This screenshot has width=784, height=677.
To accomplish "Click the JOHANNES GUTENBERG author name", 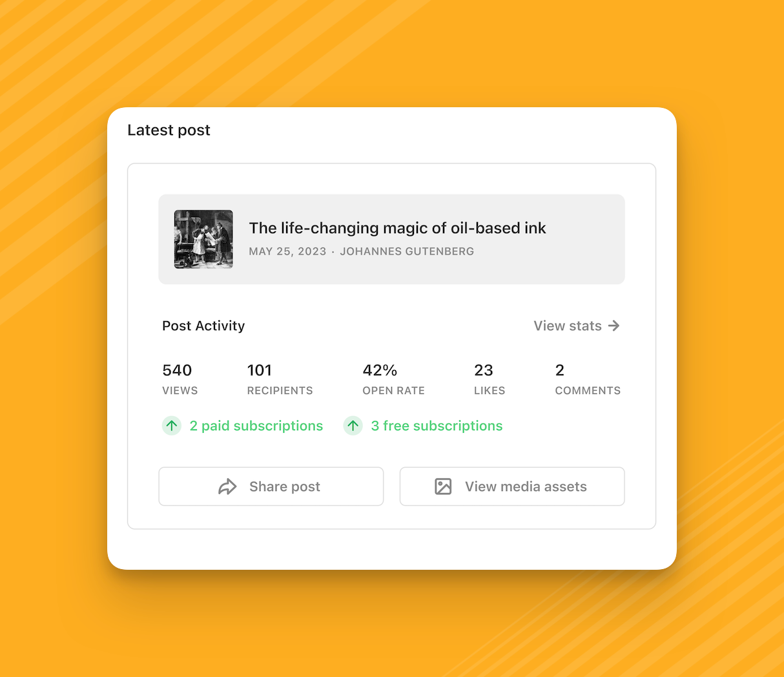I will [x=407, y=251].
